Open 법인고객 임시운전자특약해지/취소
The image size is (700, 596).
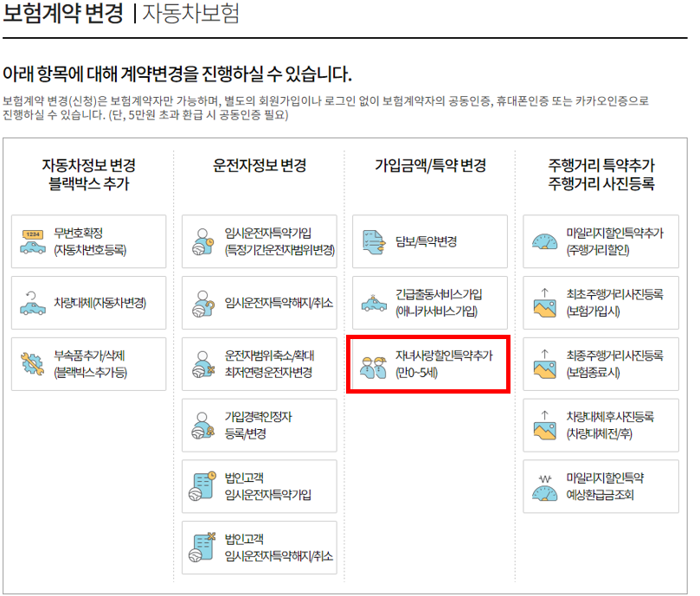click(x=260, y=548)
